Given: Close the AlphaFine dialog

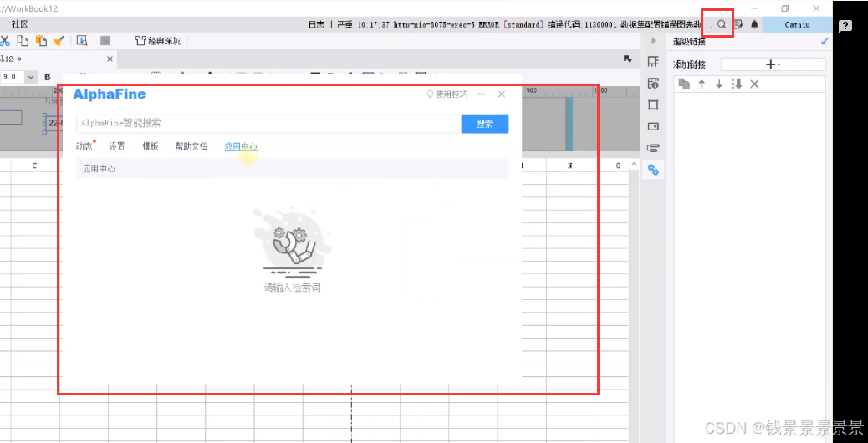Looking at the screenshot, I should click(502, 94).
